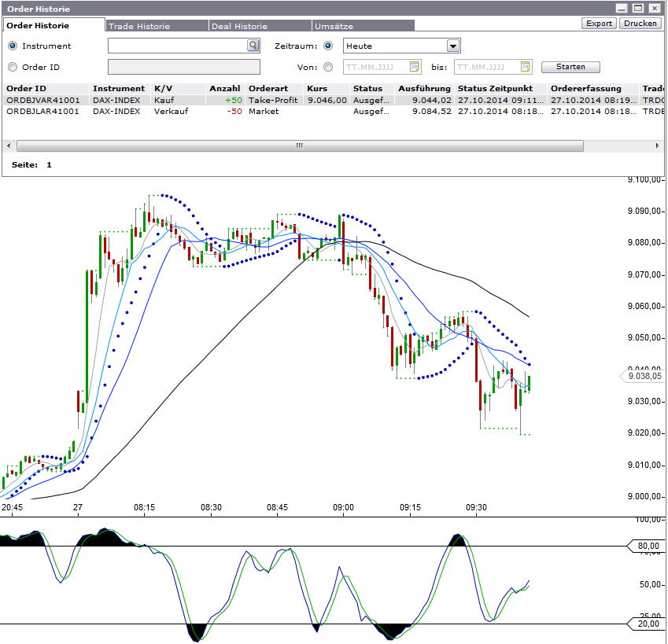
Task: Click the Anzahl column header
Action: (225, 89)
